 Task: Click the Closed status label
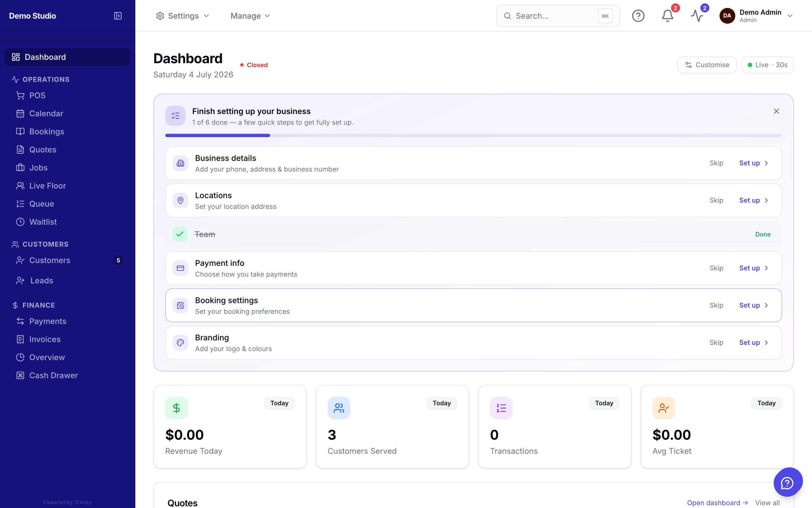(254, 65)
